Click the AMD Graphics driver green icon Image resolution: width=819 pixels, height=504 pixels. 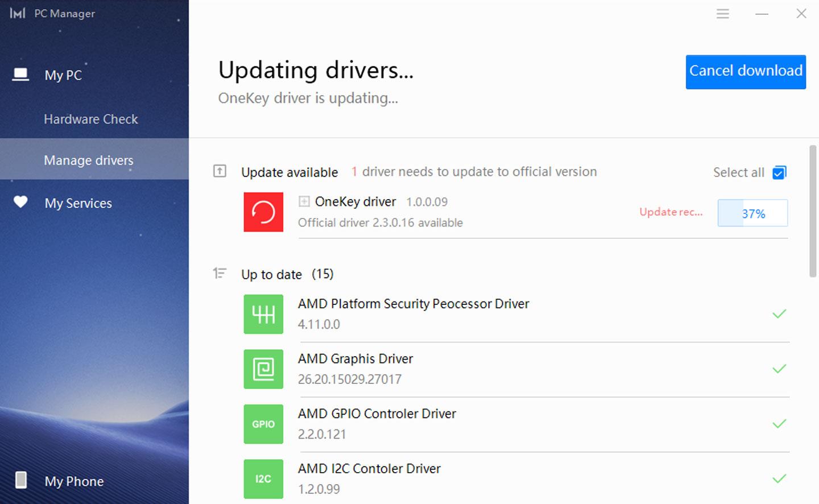point(263,369)
